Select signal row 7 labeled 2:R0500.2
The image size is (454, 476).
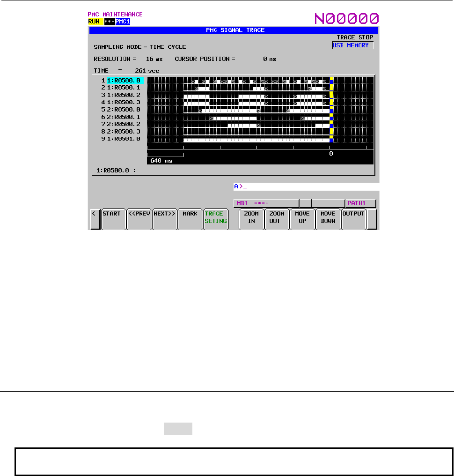tap(121, 124)
